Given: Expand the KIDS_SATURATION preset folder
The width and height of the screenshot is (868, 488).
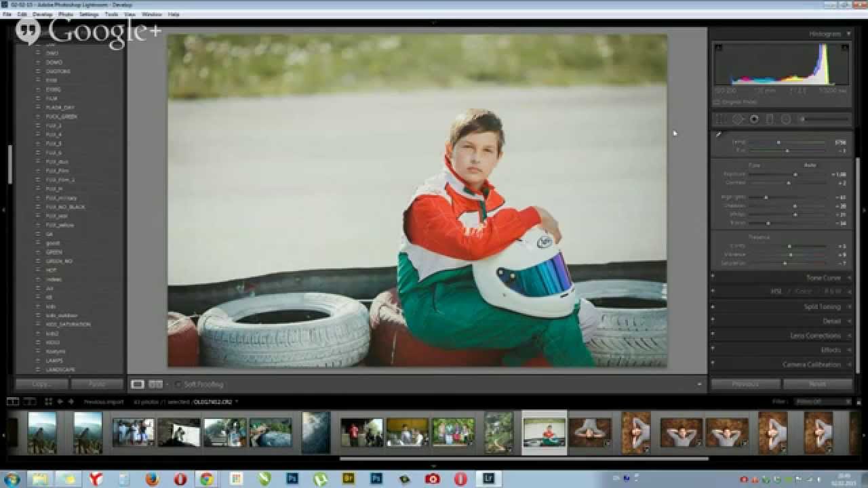Looking at the screenshot, I should point(39,325).
